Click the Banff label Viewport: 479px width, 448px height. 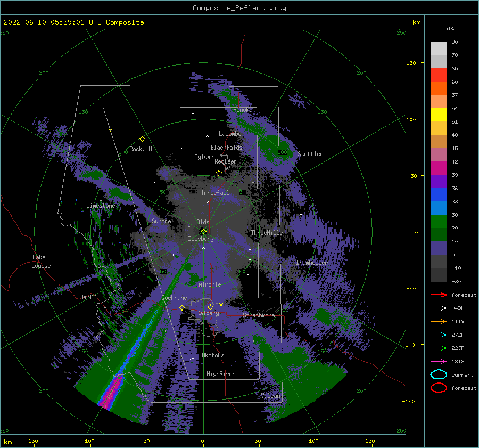[88, 297]
